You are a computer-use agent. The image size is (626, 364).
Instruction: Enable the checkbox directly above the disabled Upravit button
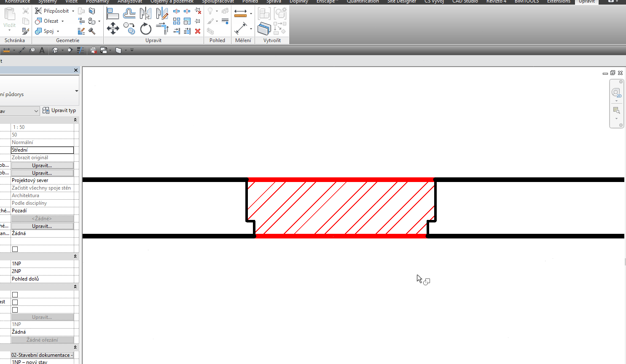coord(15,310)
